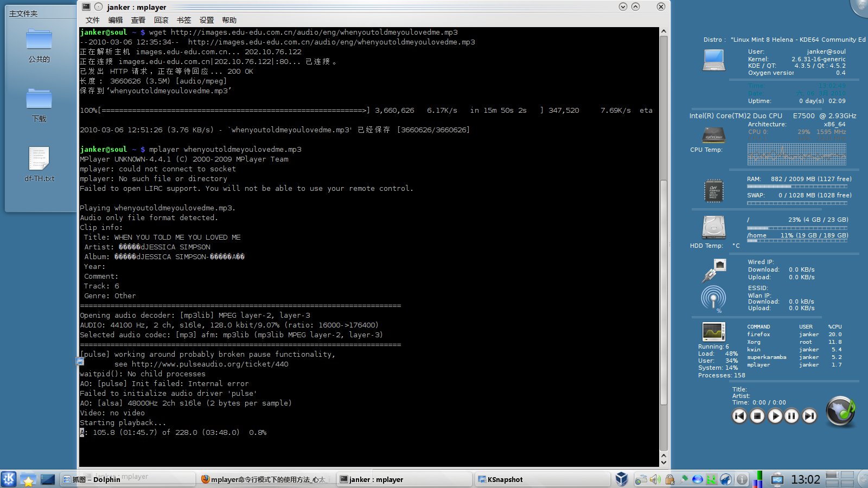868x488 pixels.
Task: Click the laptop icon in system info widget
Action: (x=714, y=60)
